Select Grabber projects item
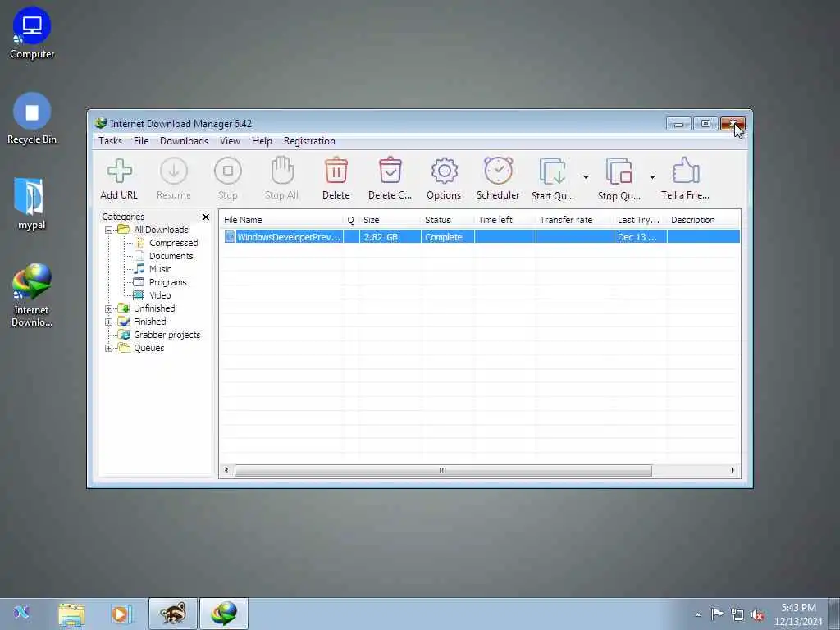 click(167, 335)
